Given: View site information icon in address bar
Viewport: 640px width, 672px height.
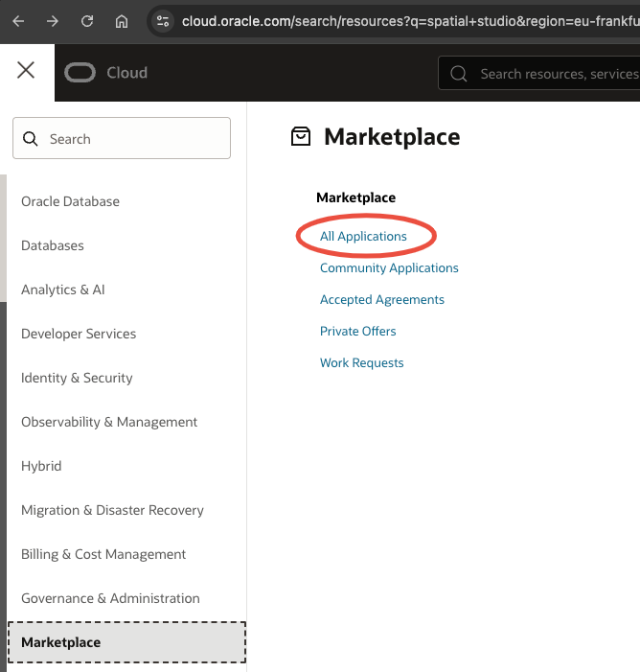Looking at the screenshot, I should [x=163, y=20].
